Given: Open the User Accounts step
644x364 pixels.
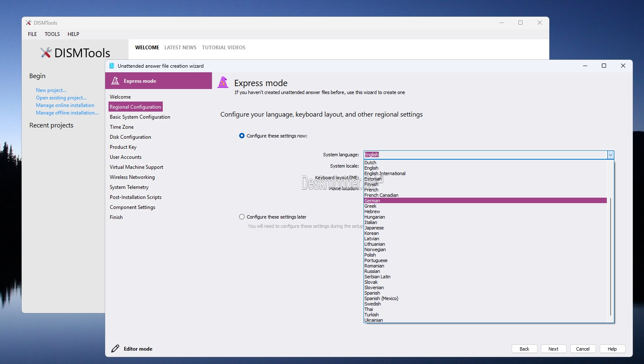Looking at the screenshot, I should point(126,157).
